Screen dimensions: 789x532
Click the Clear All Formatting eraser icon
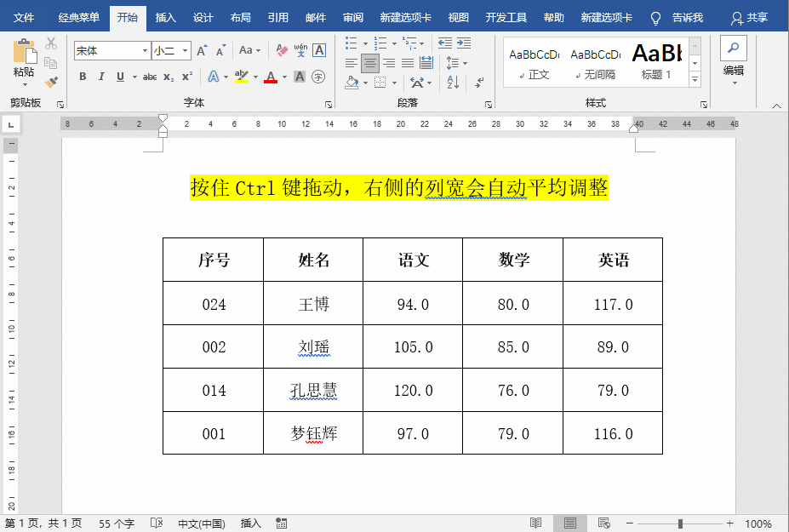coord(281,50)
